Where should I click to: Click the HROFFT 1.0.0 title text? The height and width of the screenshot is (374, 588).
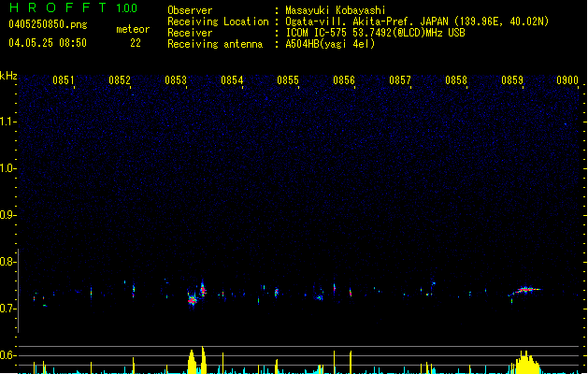point(74,7)
